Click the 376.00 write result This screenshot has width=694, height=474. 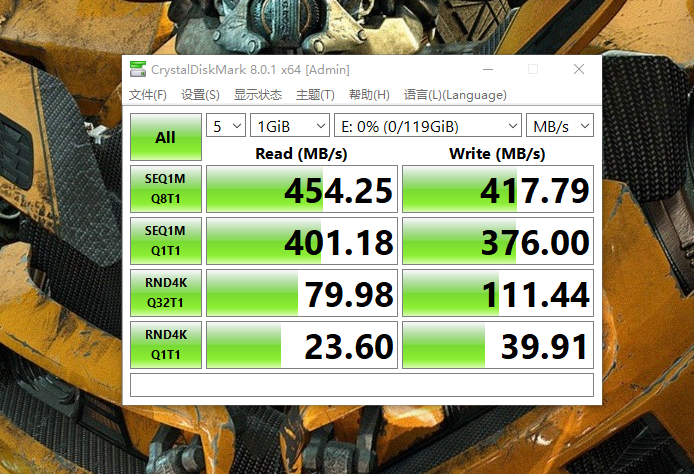coord(498,241)
